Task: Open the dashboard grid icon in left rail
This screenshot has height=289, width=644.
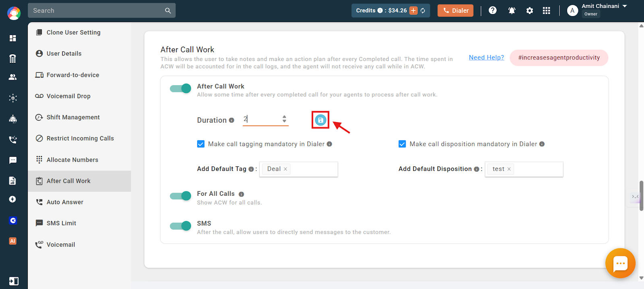Action: [x=13, y=38]
